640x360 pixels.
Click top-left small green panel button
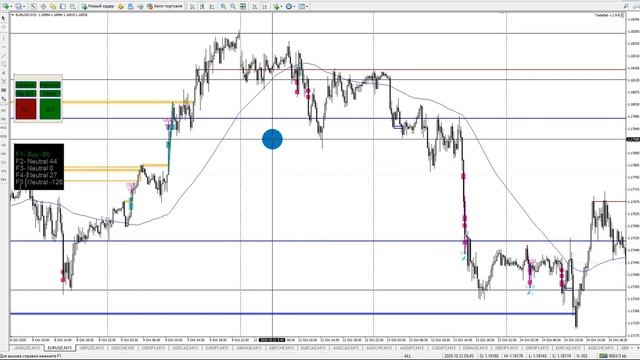tap(26, 84)
